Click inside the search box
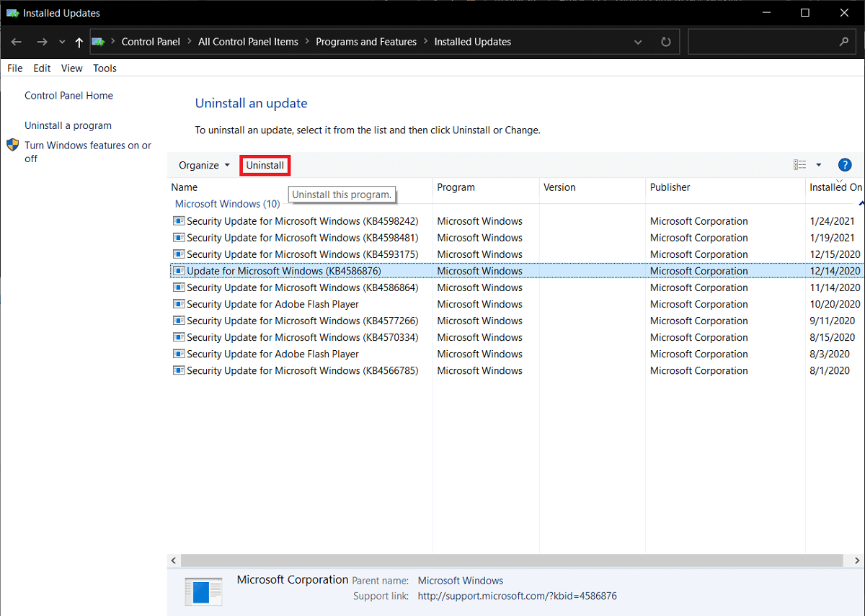The height and width of the screenshot is (616, 865). pyautogui.click(x=768, y=41)
